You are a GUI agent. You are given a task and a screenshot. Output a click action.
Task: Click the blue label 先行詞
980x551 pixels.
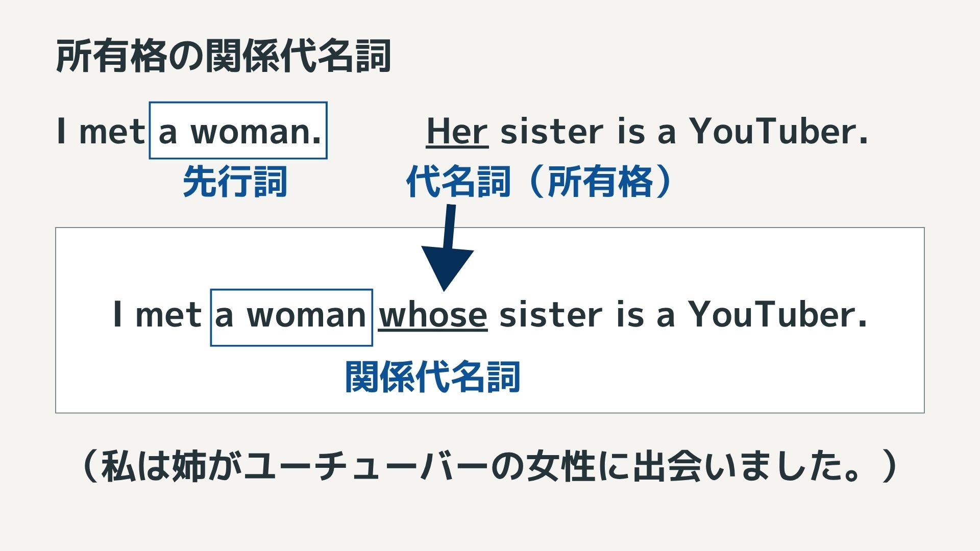(x=235, y=181)
